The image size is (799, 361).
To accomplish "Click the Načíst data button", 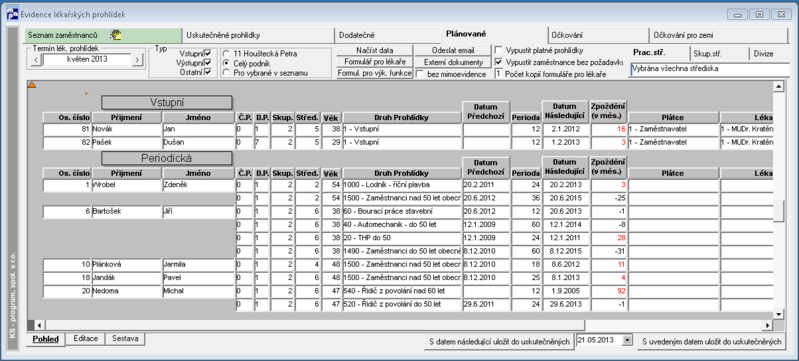I will (x=375, y=50).
